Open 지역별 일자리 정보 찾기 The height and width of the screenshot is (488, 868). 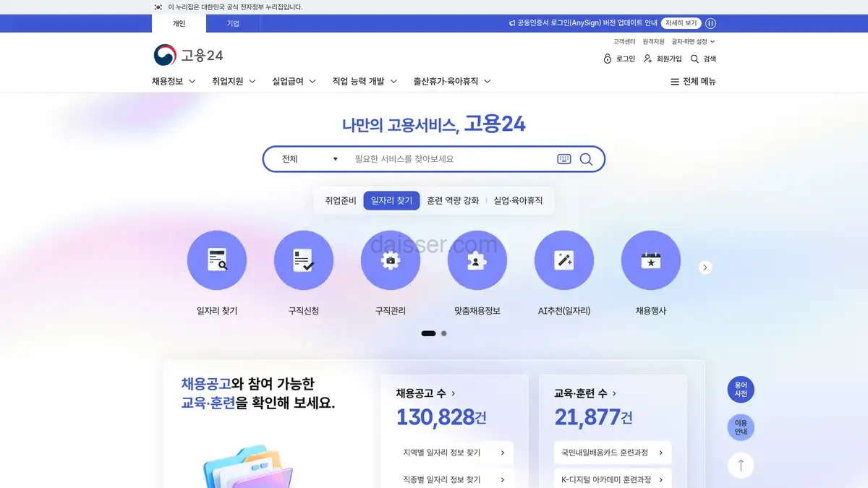[454, 453]
